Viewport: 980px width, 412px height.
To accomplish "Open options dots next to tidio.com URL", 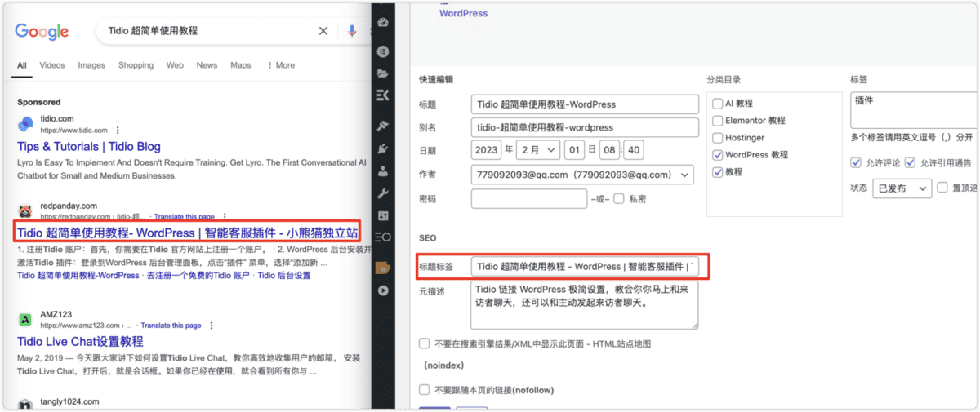I will coord(118,131).
